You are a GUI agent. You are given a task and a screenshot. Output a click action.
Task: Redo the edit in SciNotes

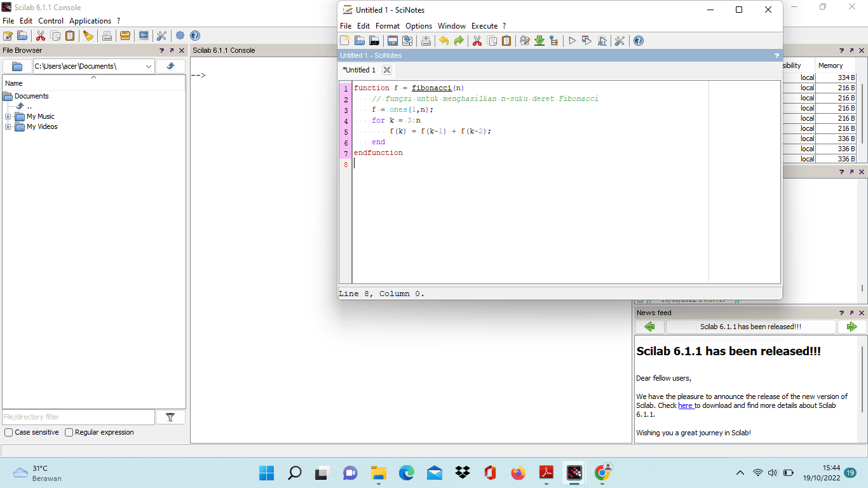click(459, 41)
